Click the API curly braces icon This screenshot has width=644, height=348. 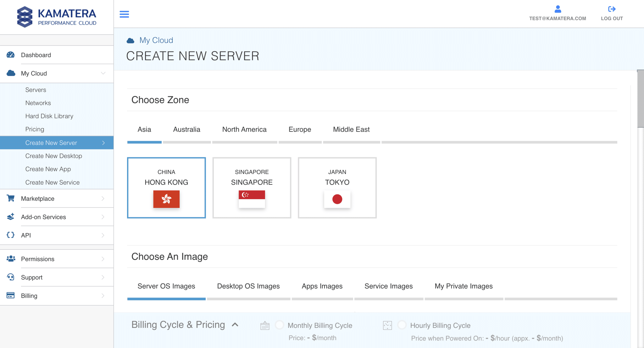tap(10, 235)
